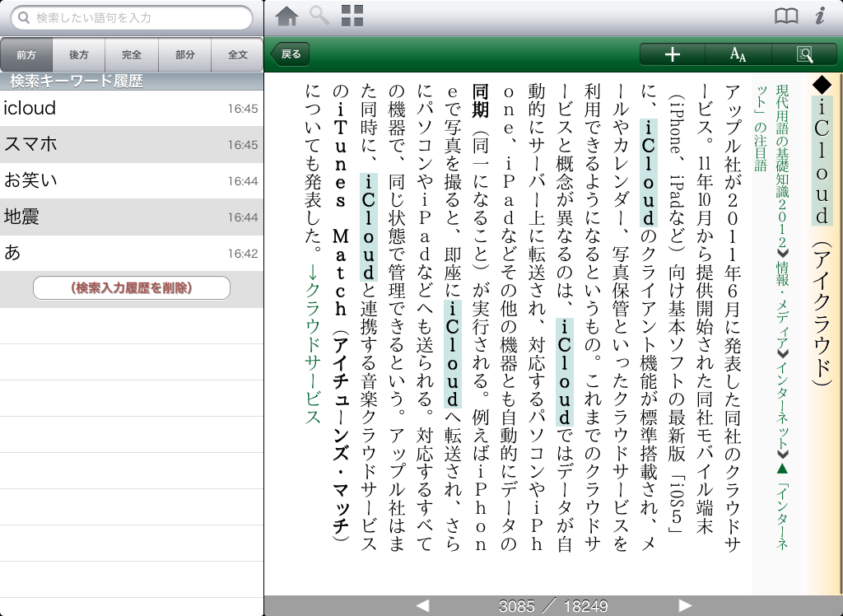Go to next entry arrow
The image size is (843, 616).
(684, 606)
